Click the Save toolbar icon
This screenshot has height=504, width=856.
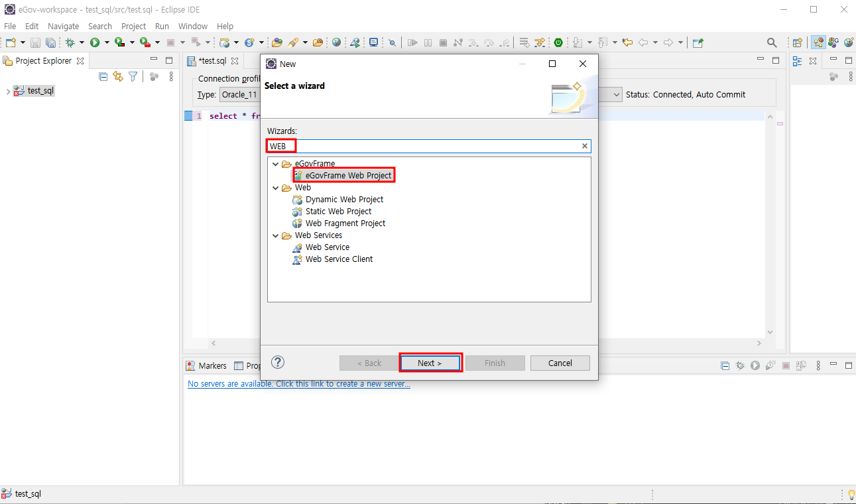pos(35,42)
